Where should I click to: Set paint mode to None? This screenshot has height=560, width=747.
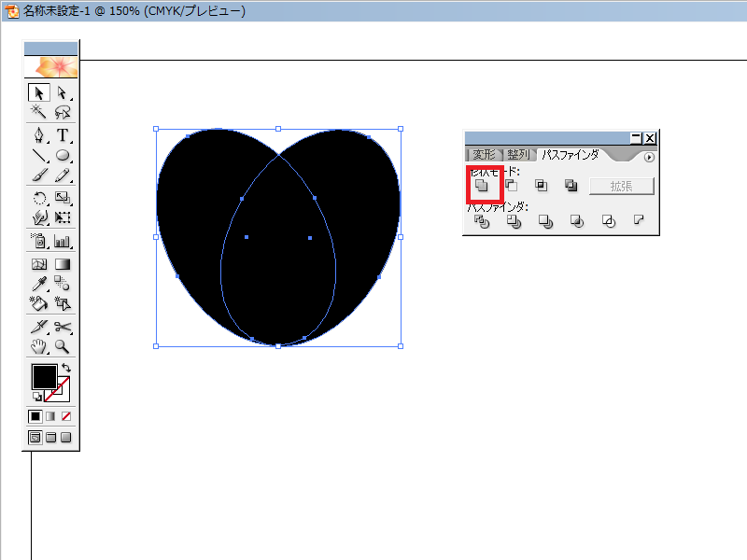pyautogui.click(x=66, y=416)
